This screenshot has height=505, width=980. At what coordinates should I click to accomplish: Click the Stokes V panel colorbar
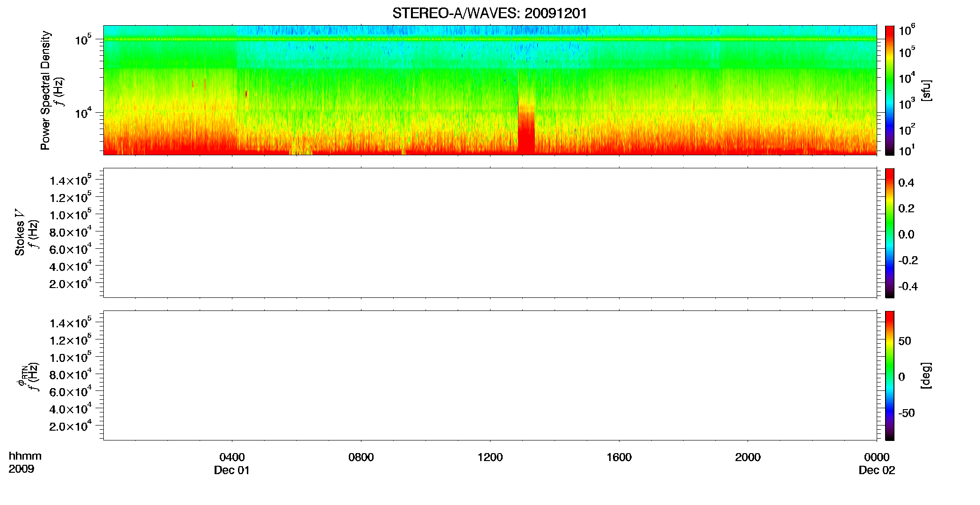click(890, 233)
